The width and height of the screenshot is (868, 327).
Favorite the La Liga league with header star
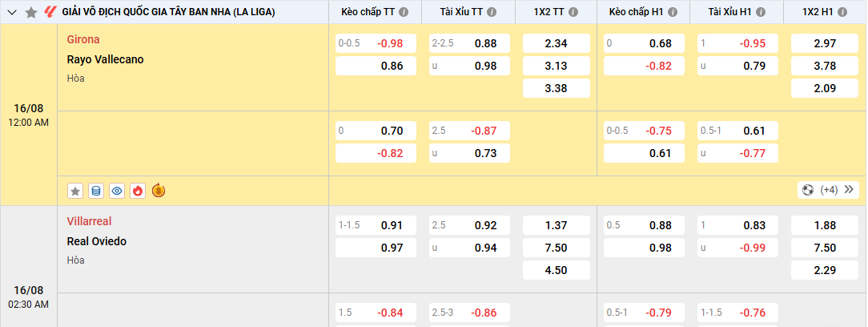tap(31, 12)
